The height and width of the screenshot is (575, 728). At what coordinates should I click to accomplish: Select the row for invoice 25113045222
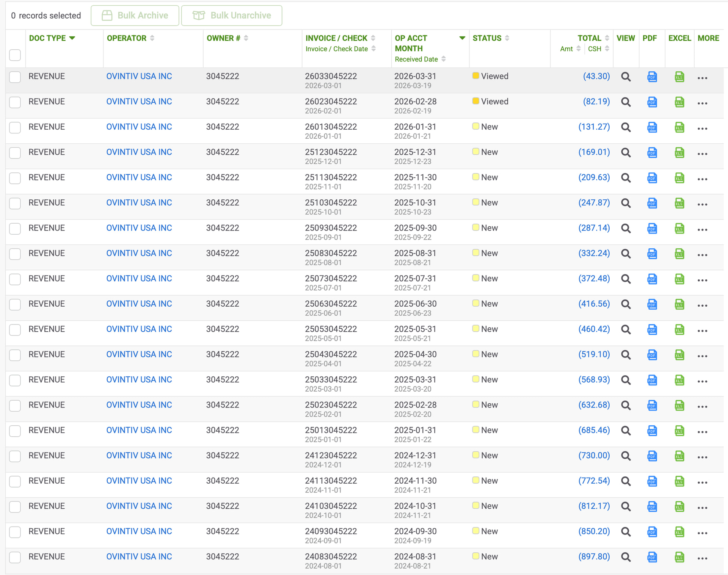15,178
